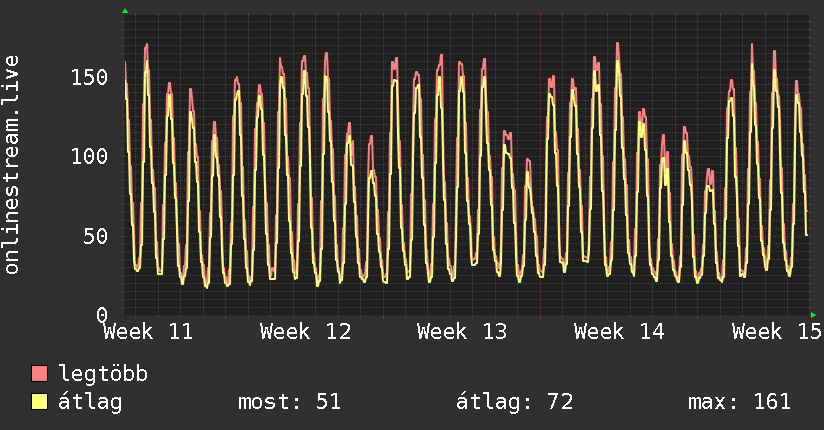Click the yellow átlag legend swatch
824x430 pixels.
pos(39,401)
